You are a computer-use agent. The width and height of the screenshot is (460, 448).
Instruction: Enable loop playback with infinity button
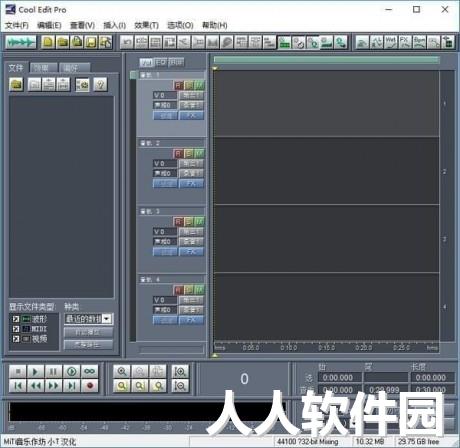pos(89,371)
